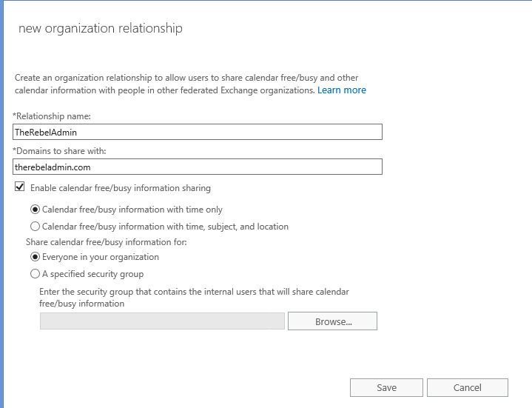
Task: Click the "Everyone in your organization" label text
Action: point(101,257)
